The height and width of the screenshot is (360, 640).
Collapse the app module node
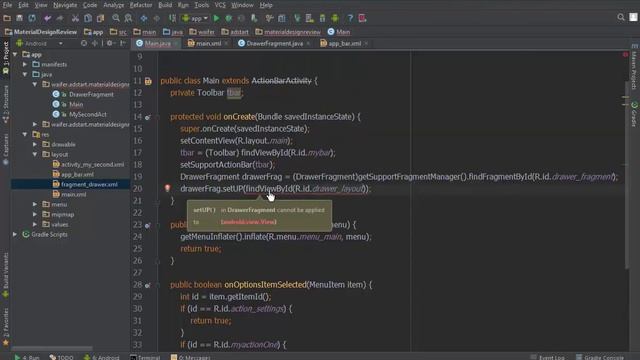[15, 54]
